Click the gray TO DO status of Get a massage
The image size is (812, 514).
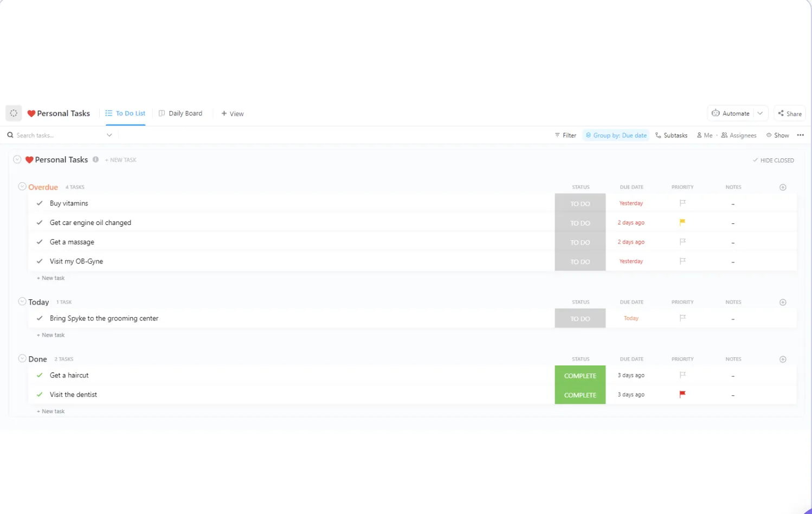580,242
